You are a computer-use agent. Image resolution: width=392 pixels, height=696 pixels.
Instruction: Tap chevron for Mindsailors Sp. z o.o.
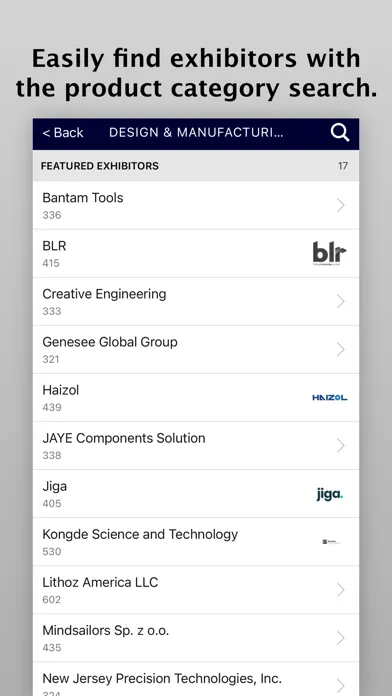point(341,638)
